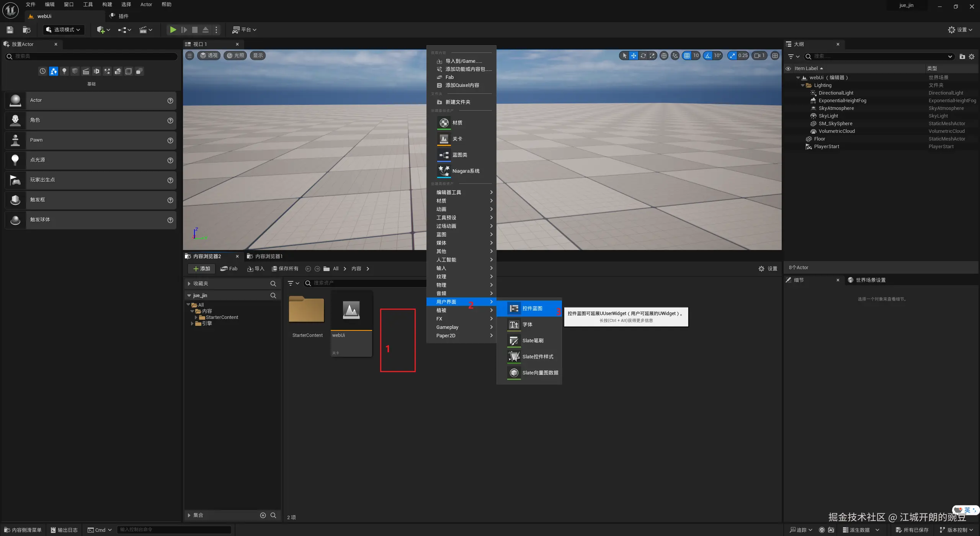Toggle grid snapping in the viewport

[x=687, y=56]
